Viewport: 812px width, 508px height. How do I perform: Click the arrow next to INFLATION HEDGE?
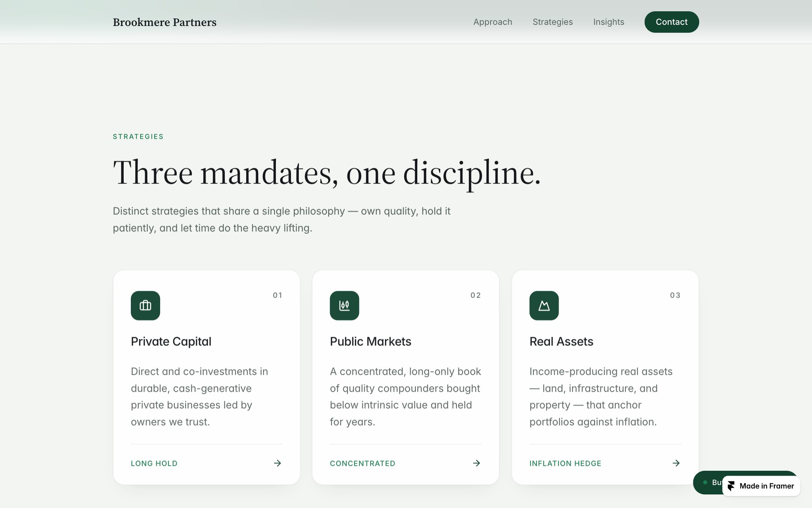point(676,463)
